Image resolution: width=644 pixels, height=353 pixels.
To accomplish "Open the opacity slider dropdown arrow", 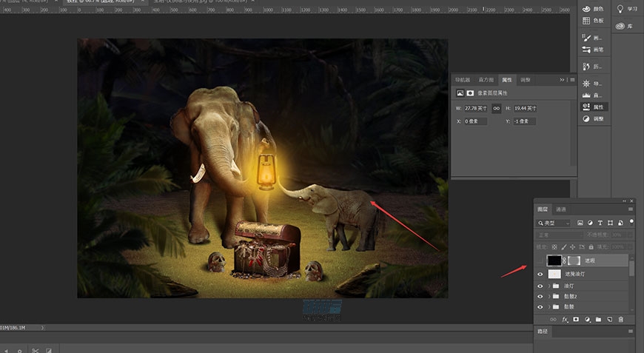I will tap(630, 235).
